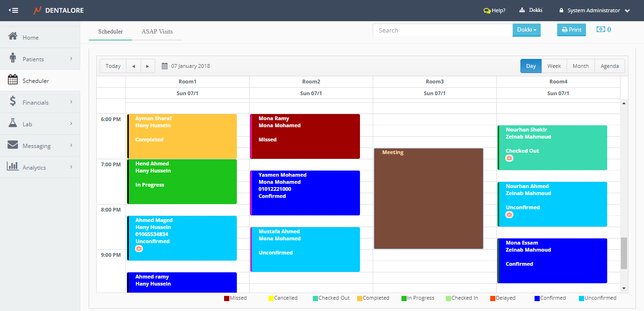Click the Analytics bar chart icon
644x311 pixels.
pos(13,167)
